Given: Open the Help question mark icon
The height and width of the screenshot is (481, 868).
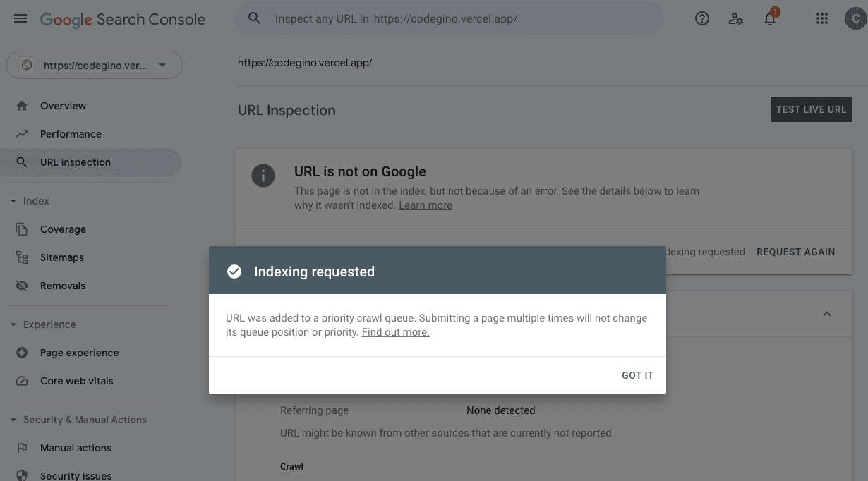Looking at the screenshot, I should coord(701,18).
